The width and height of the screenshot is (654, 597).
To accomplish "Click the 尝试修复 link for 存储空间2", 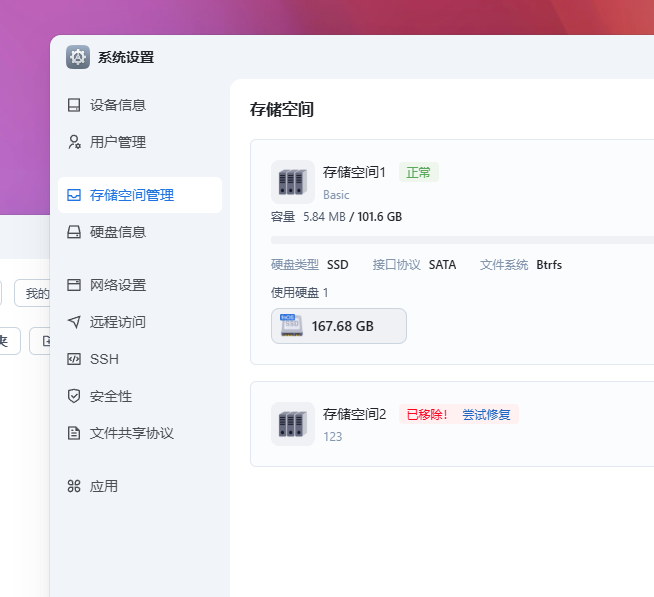I will point(486,414).
